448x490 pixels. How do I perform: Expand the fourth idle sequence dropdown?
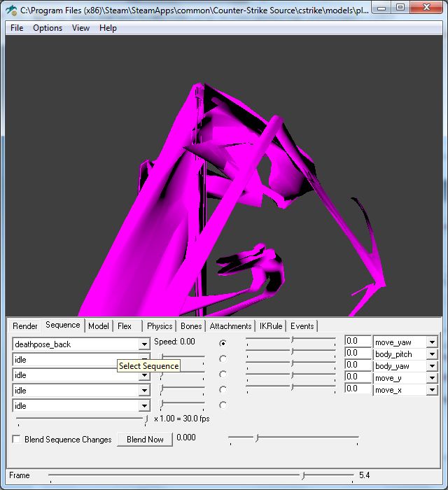click(x=144, y=390)
